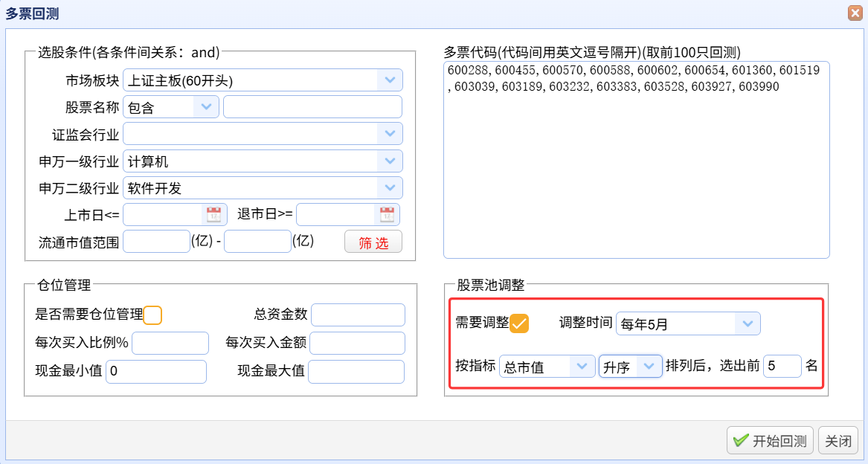Click the 股票池调整 group label

(x=490, y=285)
